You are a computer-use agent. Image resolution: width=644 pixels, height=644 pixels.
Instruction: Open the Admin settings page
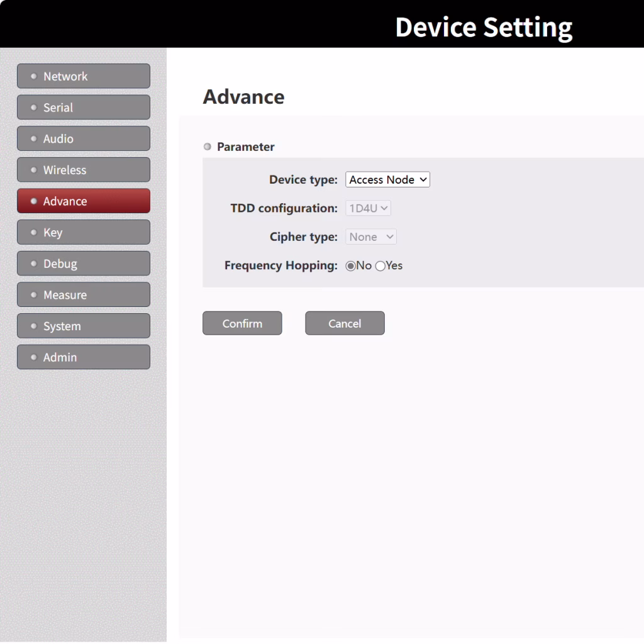coord(83,357)
